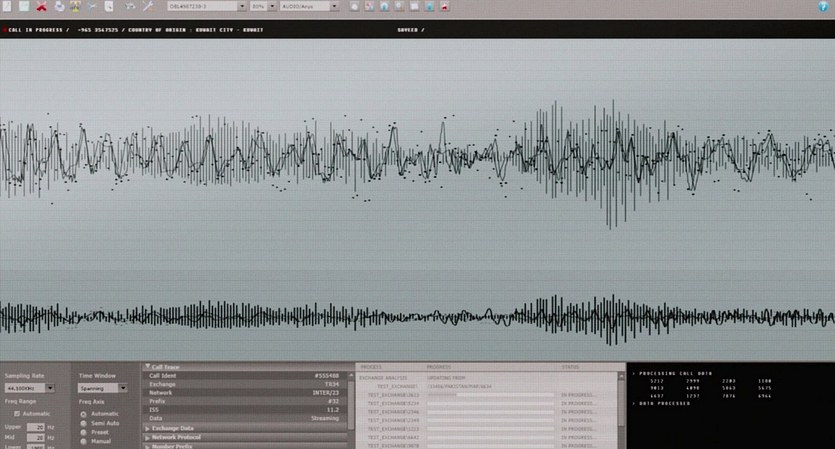
Task: Click the Progress column header
Action: tap(440, 367)
